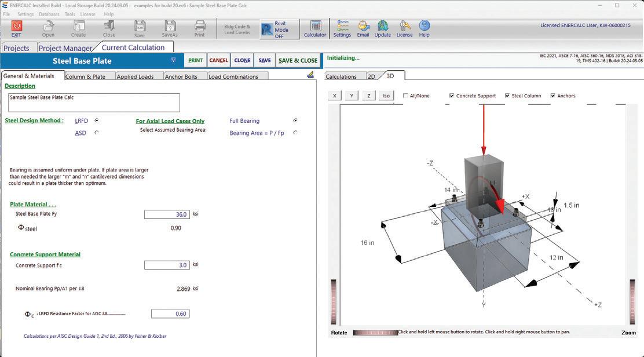644x357 pixels.
Task: Click the Close toolbar icon
Action: coord(109,29)
